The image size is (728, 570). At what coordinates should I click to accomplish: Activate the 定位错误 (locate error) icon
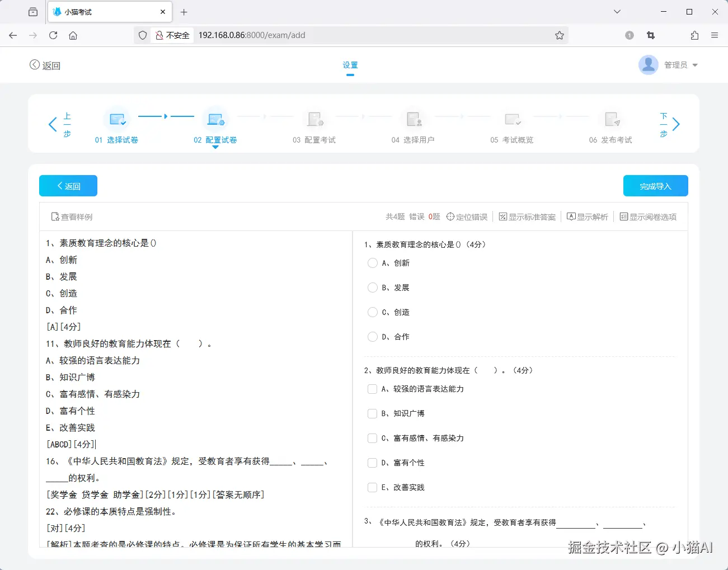452,216
